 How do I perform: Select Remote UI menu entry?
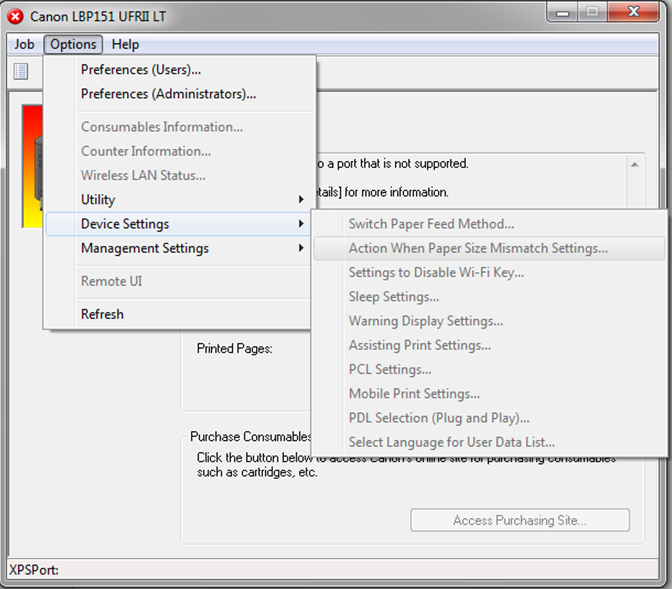coord(178,281)
